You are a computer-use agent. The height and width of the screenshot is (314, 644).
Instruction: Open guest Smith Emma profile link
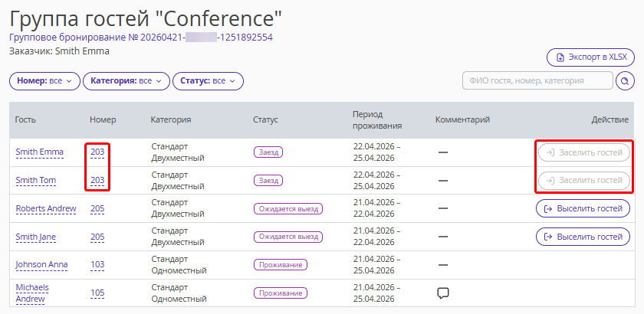39,152
